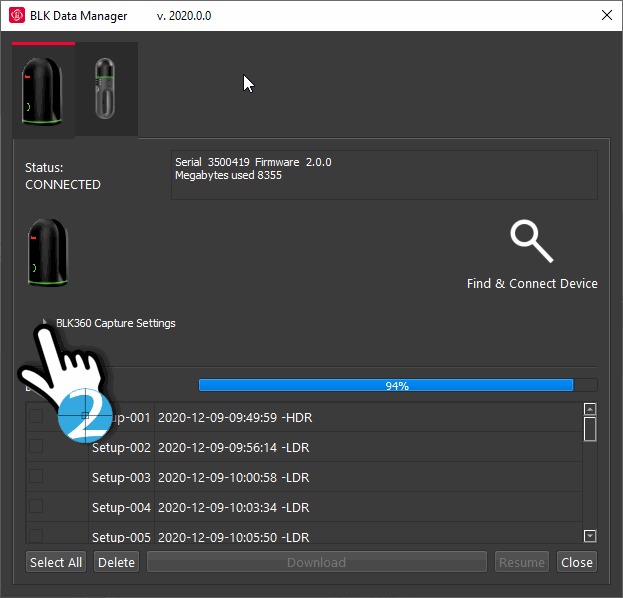Image resolution: width=623 pixels, height=598 pixels.
Task: Click the scan list scroll down arrow
Action: pyautogui.click(x=590, y=536)
